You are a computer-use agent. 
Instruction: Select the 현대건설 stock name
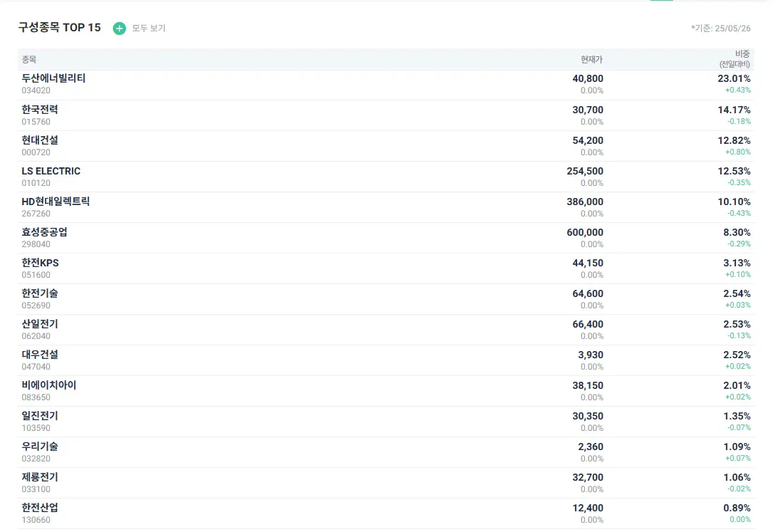click(39, 140)
